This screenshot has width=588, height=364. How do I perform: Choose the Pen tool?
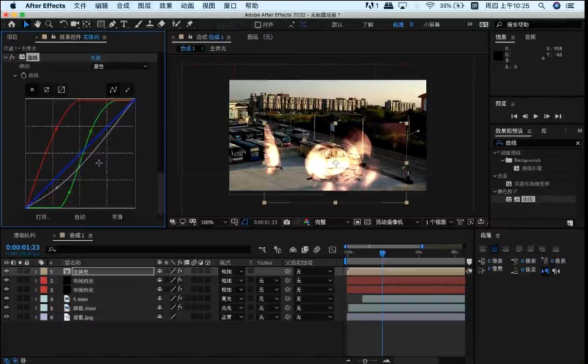[x=113, y=24]
